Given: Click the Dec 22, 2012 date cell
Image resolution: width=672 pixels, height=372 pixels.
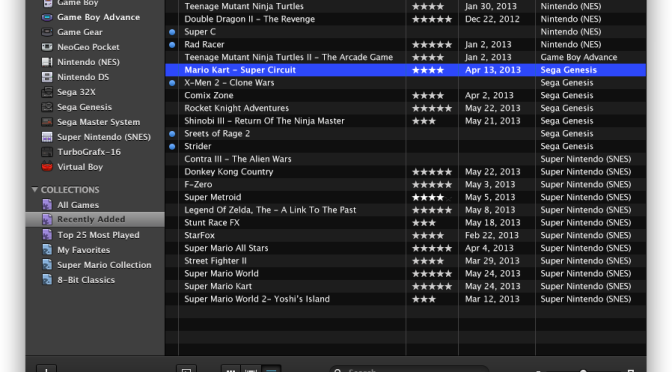Looking at the screenshot, I should point(492,19).
